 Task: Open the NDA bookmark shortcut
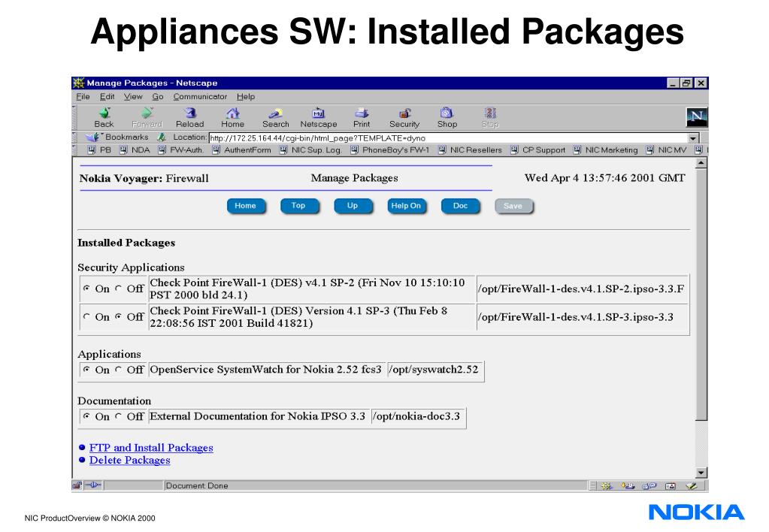coord(135,150)
